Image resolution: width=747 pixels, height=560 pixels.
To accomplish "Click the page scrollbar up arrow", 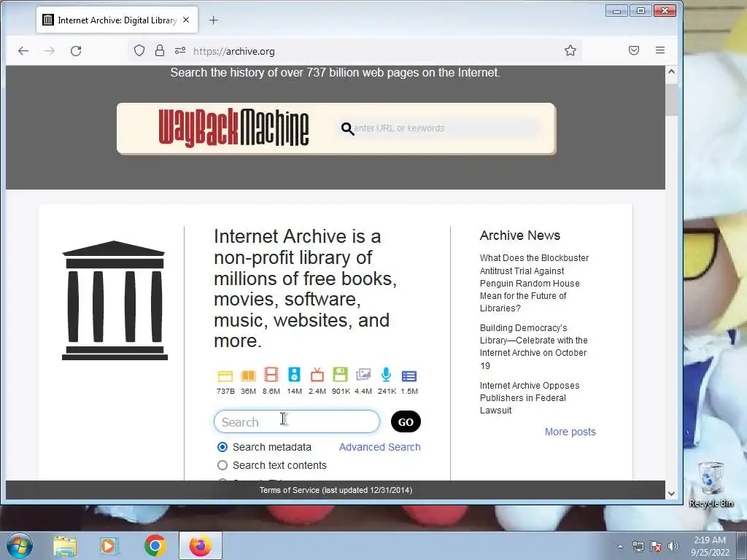I will click(671, 71).
